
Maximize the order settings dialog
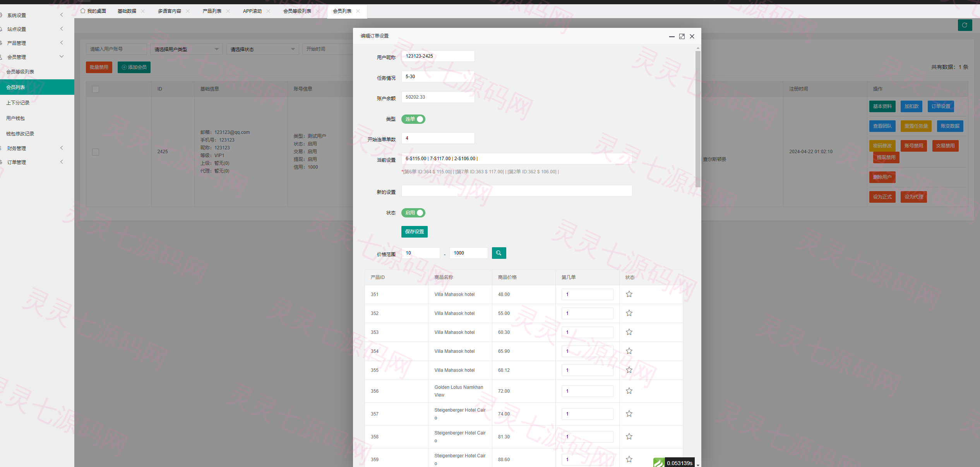coord(682,36)
